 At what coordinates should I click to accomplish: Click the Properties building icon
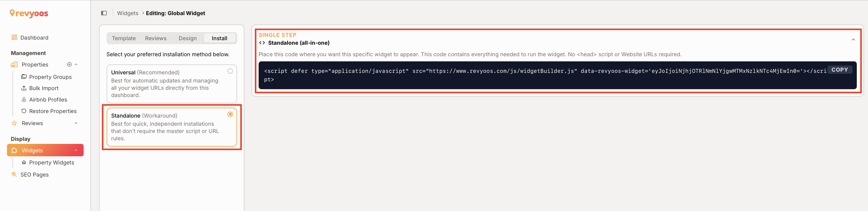point(14,64)
